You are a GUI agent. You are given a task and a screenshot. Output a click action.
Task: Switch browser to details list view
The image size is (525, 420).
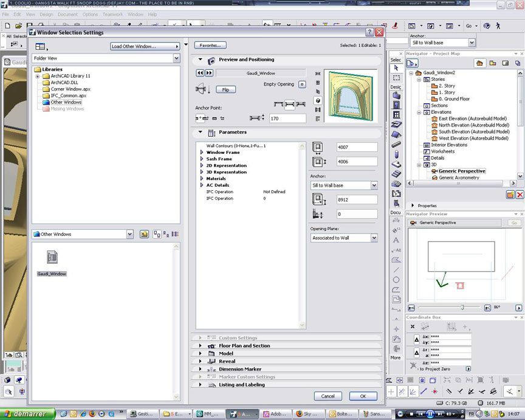(x=175, y=234)
